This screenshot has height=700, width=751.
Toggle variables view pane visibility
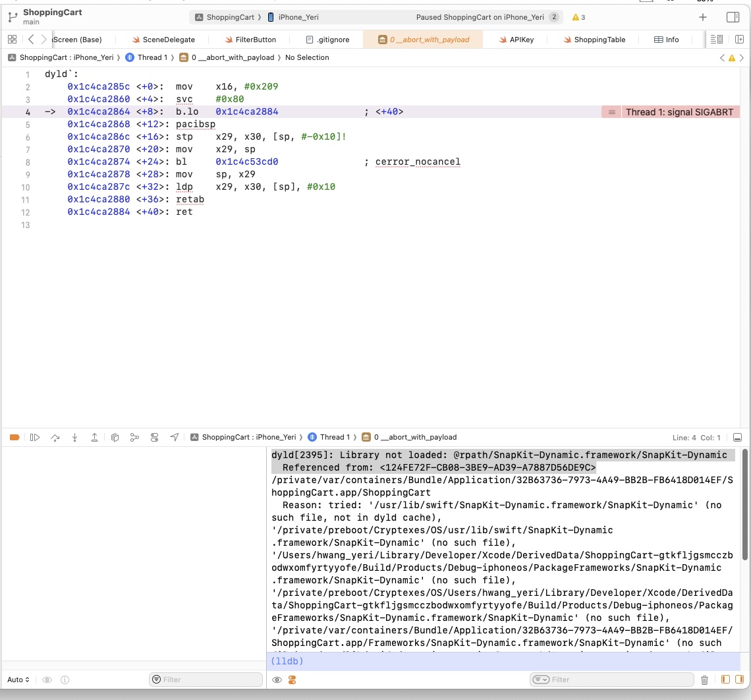(725, 680)
